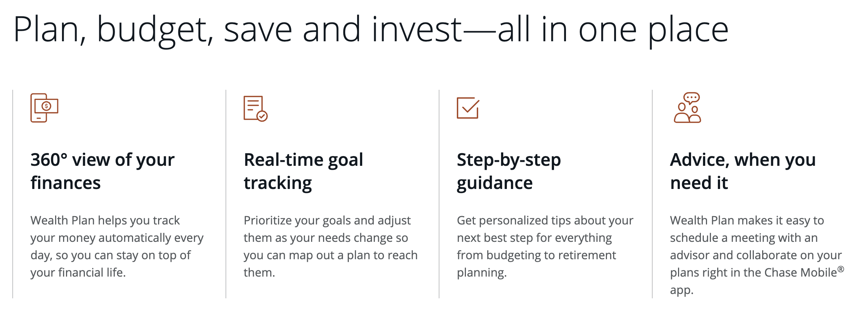868x328 pixels.
Task: Click the checked box icon above Step-by-step guidance
Action: click(468, 108)
